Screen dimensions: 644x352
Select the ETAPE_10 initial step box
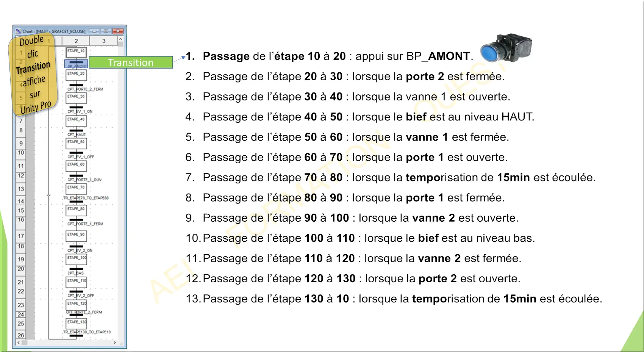pos(76,52)
